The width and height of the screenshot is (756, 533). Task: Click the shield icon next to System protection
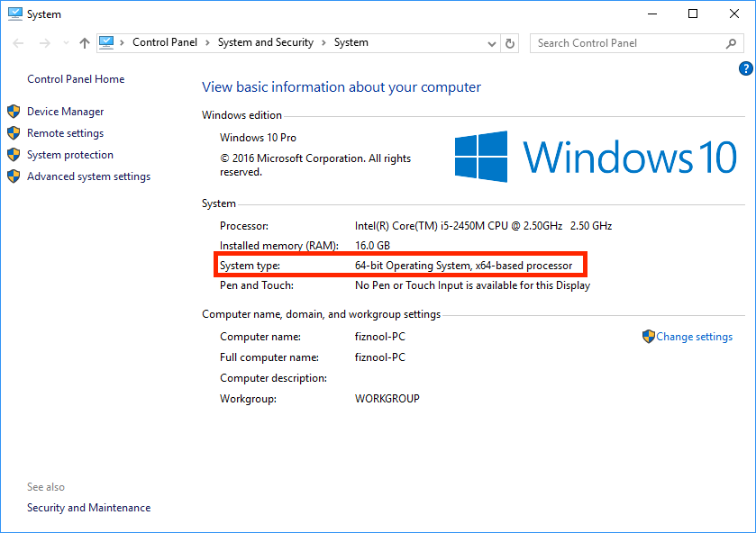tap(14, 154)
